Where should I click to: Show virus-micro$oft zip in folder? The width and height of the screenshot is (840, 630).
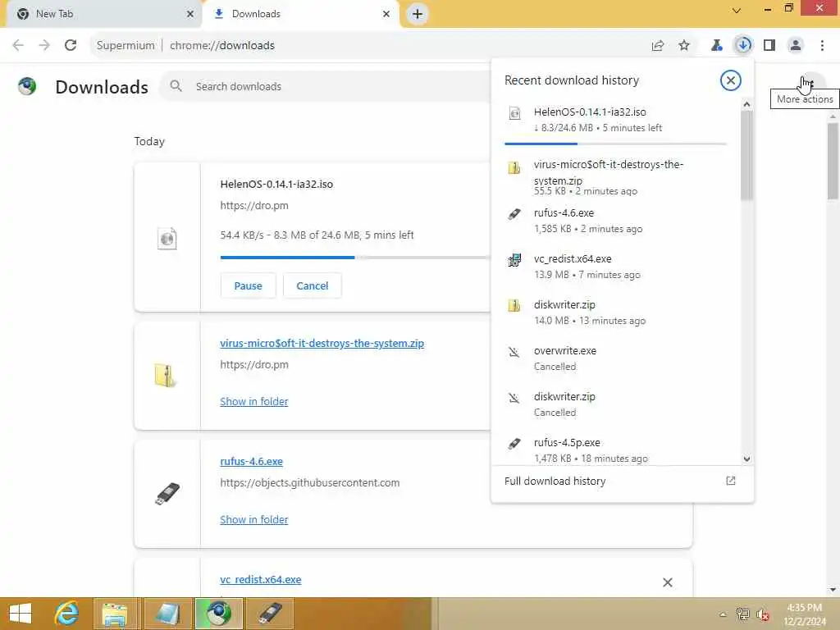254,401
